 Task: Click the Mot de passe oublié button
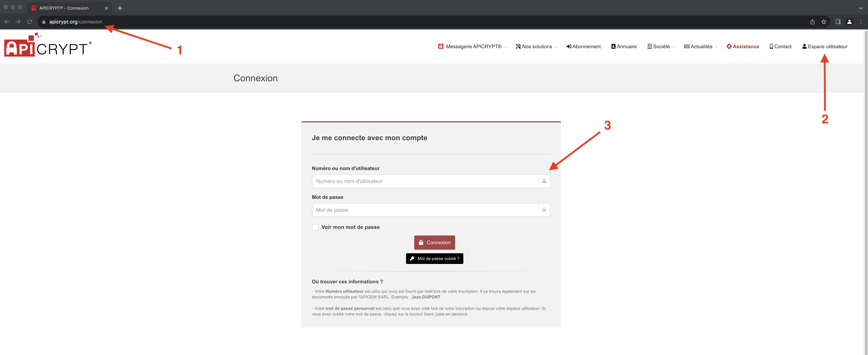point(434,259)
